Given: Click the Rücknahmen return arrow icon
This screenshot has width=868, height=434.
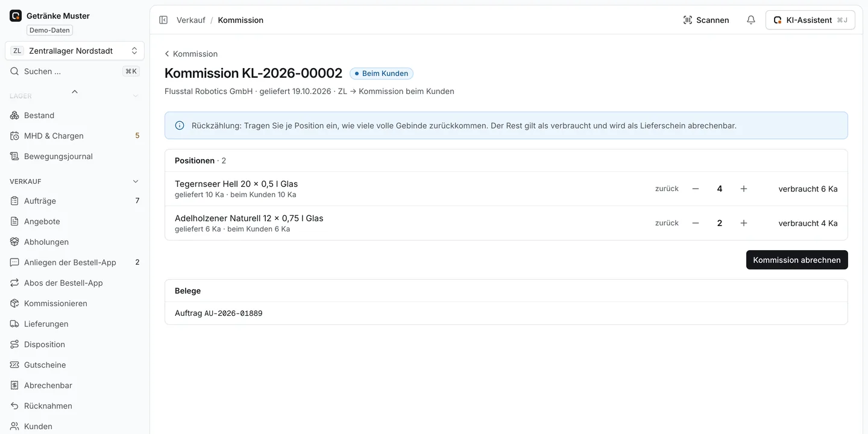Looking at the screenshot, I should tap(15, 406).
